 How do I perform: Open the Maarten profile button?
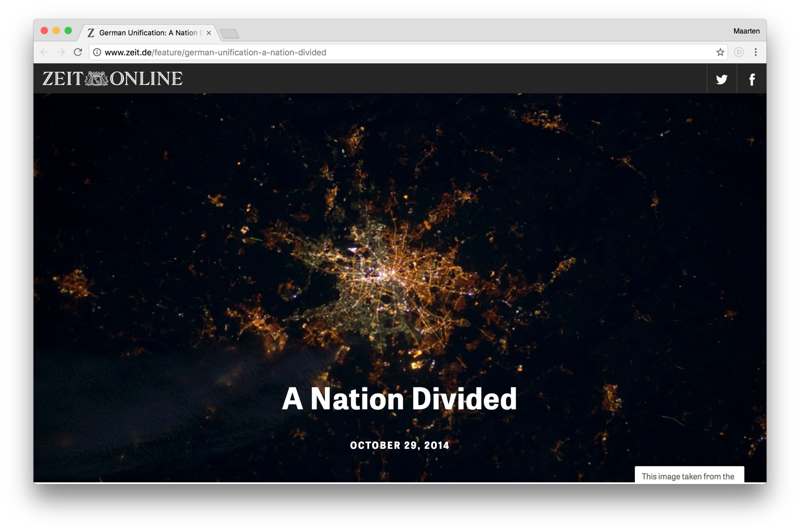(746, 31)
